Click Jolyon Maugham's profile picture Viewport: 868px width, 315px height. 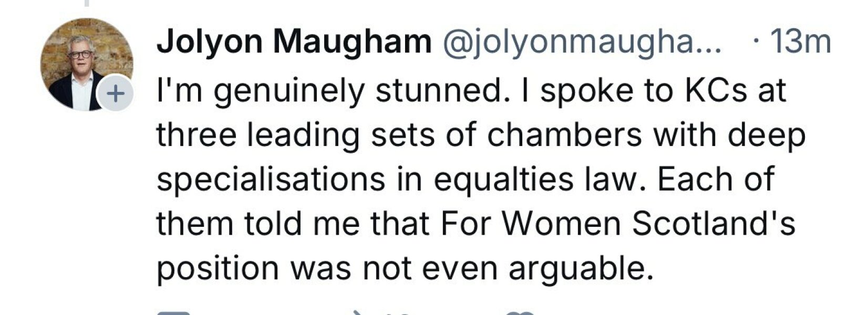[x=84, y=63]
